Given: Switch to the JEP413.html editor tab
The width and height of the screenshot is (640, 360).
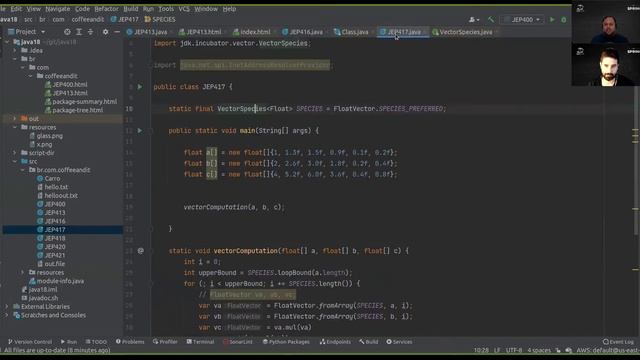Looking at the screenshot, I should click(x=202, y=32).
